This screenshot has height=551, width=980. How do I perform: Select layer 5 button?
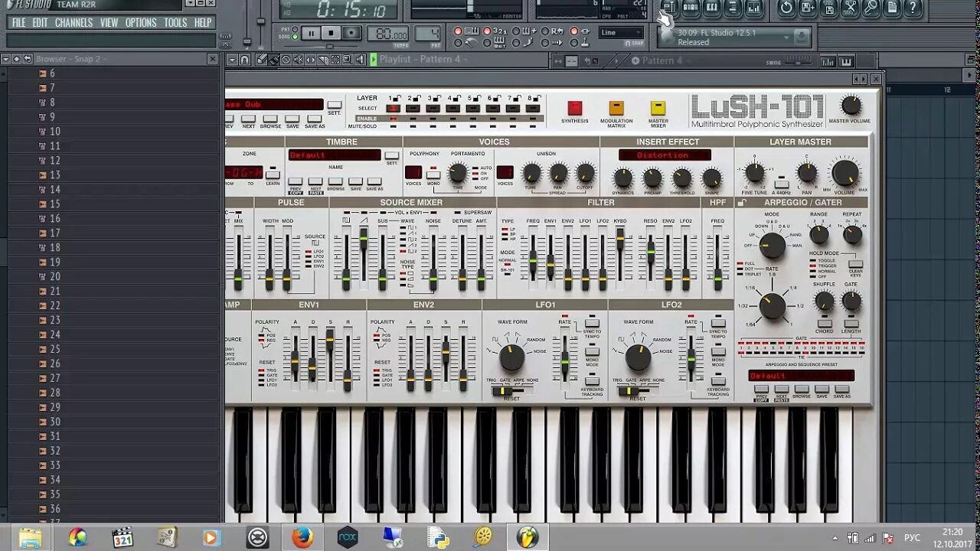472,109
